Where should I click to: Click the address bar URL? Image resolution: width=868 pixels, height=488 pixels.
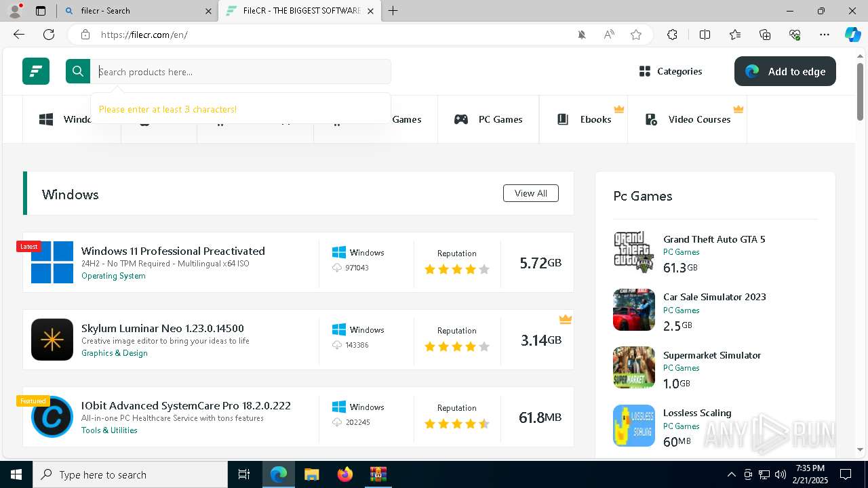coord(144,35)
